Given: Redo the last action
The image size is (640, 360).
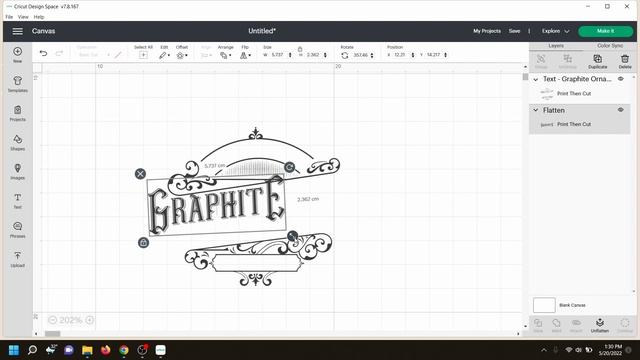Looking at the screenshot, I should click(59, 53).
